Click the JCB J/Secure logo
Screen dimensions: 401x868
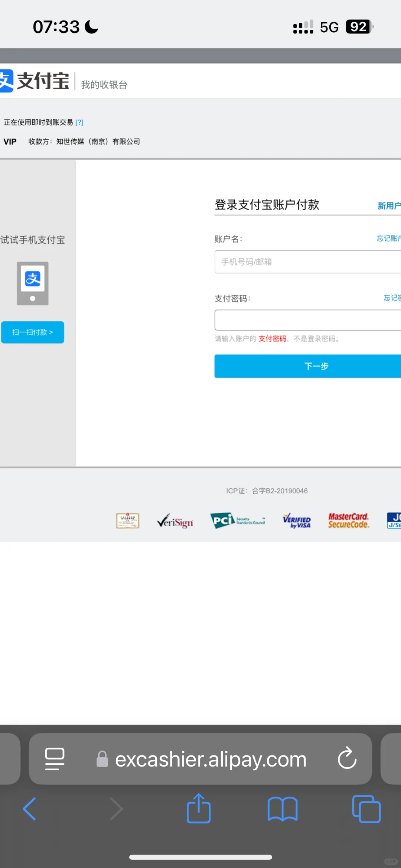(x=394, y=520)
